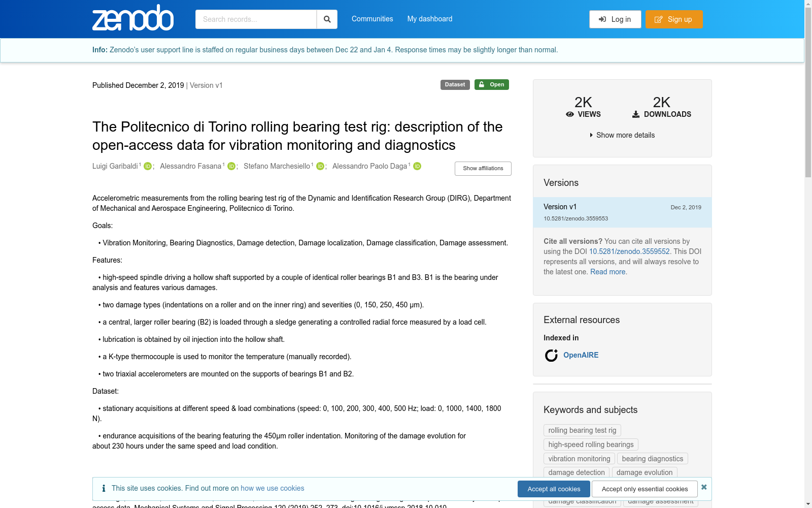Click the record title heading
812x508 pixels.
(297, 136)
